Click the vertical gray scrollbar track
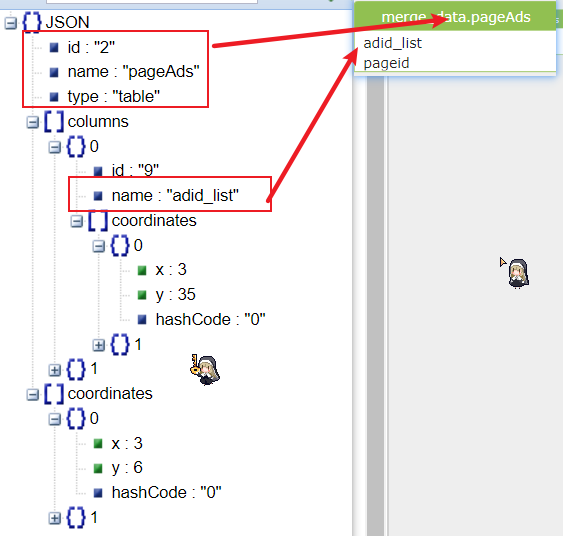The image size is (563, 536). [x=376, y=305]
